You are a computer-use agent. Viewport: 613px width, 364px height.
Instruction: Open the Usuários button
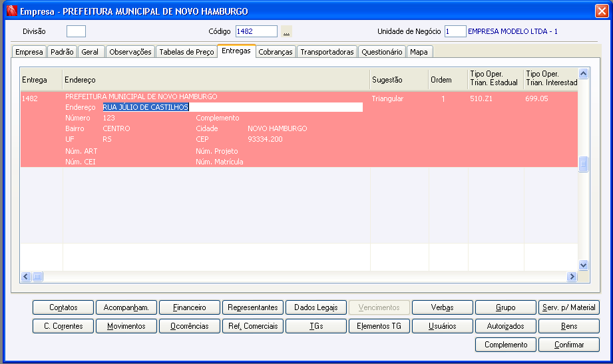(x=443, y=326)
